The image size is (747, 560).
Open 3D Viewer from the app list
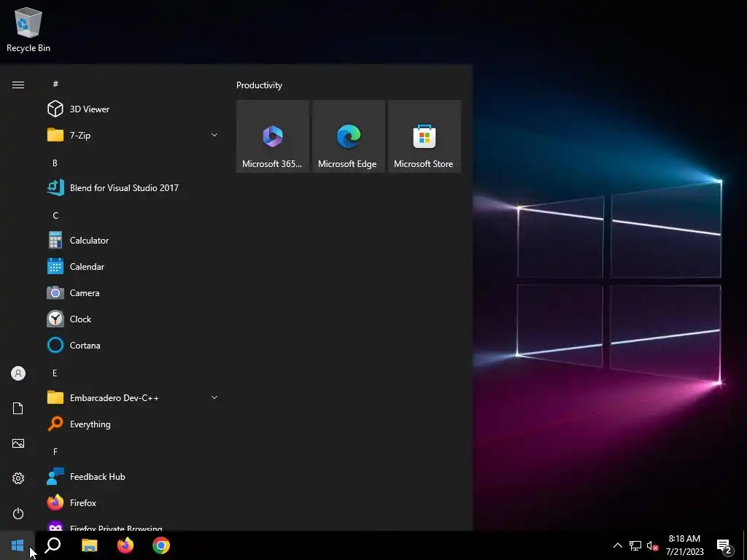(133, 109)
